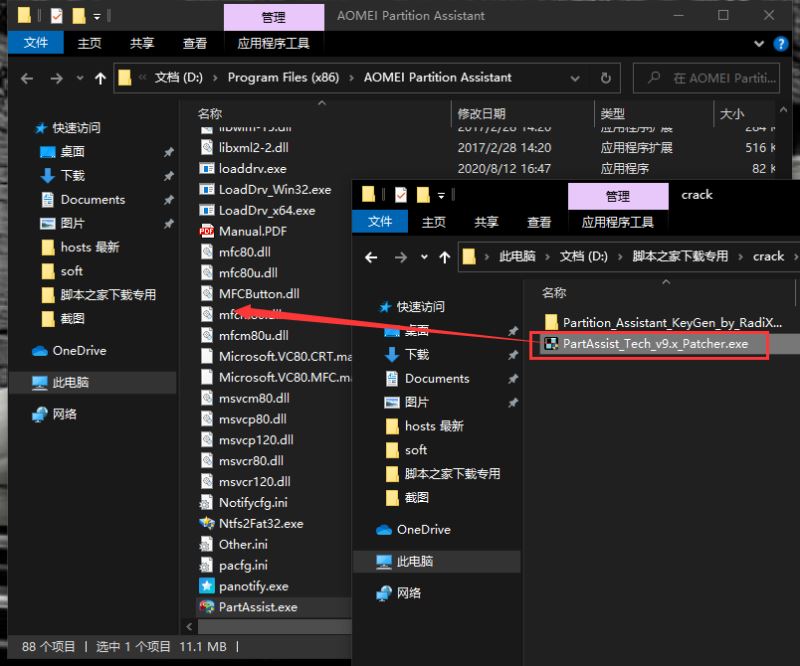The width and height of the screenshot is (800, 666).
Task: Select the Notifycfg.ini file
Action: 253,502
